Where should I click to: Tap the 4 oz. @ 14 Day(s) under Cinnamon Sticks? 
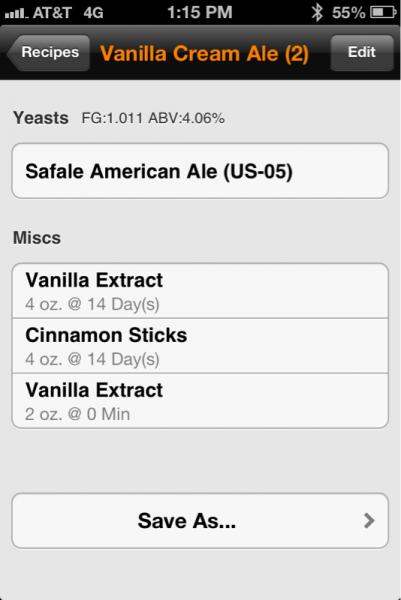(x=92, y=360)
